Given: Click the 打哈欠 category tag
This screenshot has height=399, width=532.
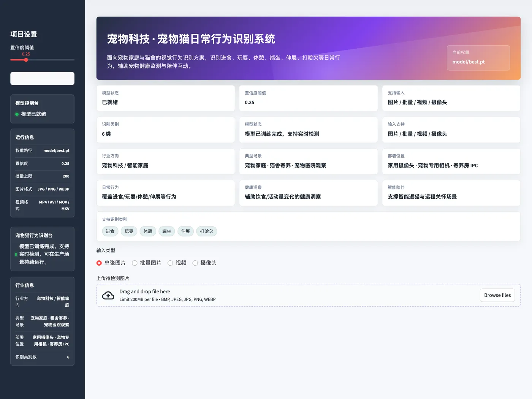Looking at the screenshot, I should pyautogui.click(x=207, y=231).
